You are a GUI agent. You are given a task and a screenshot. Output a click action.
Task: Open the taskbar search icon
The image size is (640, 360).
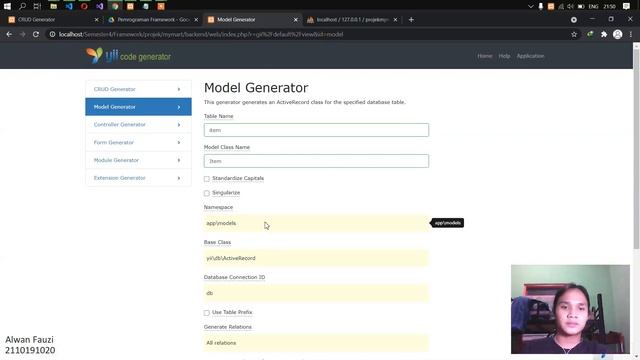(22, 6)
